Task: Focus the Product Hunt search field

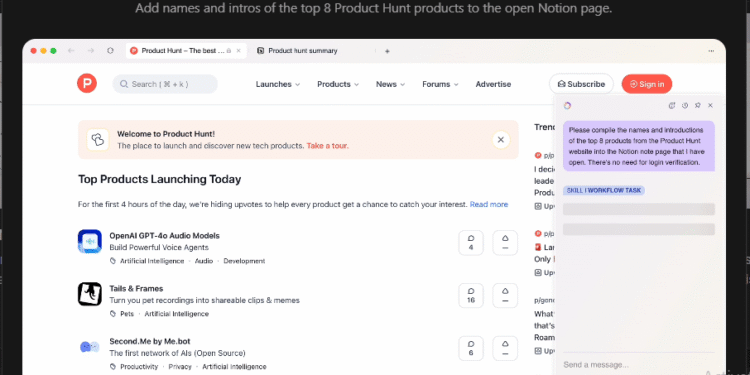Action: pos(165,84)
